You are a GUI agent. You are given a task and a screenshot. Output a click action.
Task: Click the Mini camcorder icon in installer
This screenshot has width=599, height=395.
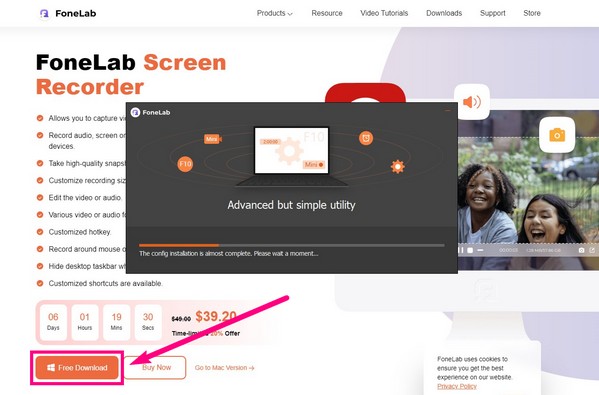click(213, 139)
